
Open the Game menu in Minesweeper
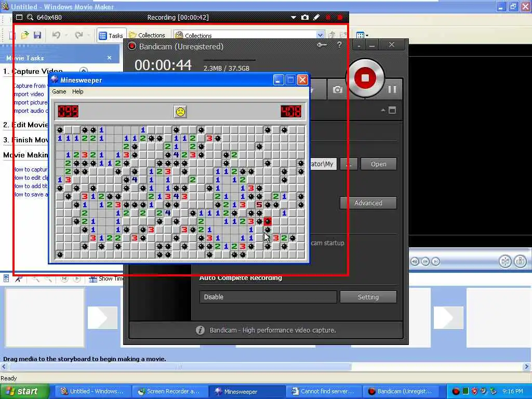[x=59, y=91]
